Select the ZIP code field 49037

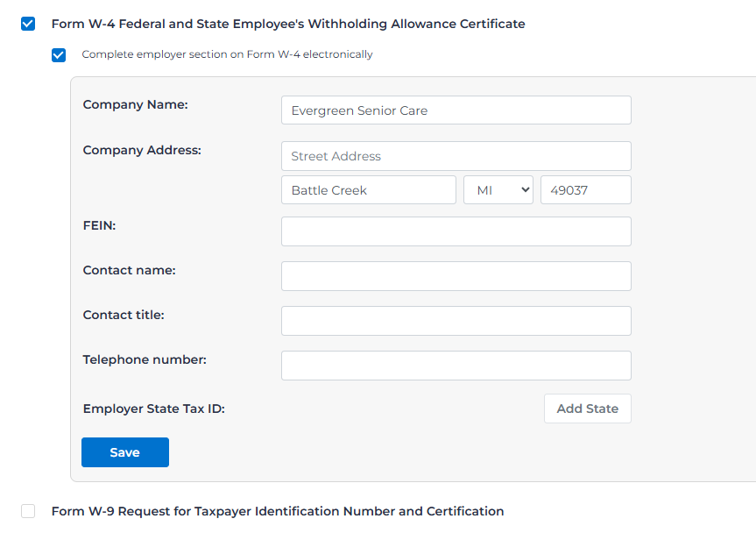click(x=585, y=190)
